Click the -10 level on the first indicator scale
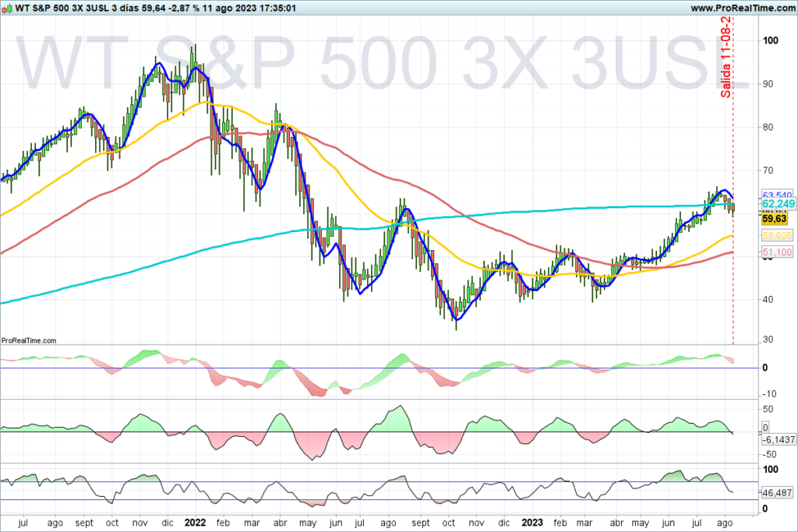 (x=769, y=394)
